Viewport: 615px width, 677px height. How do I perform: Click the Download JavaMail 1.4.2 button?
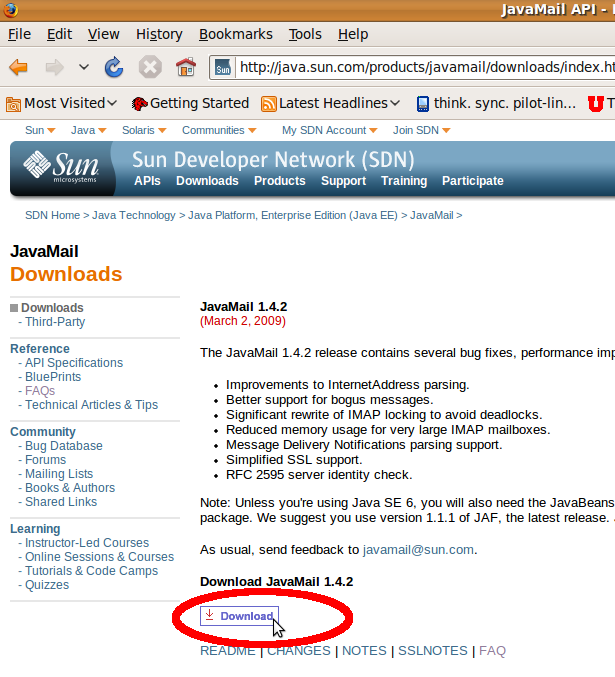click(239, 616)
